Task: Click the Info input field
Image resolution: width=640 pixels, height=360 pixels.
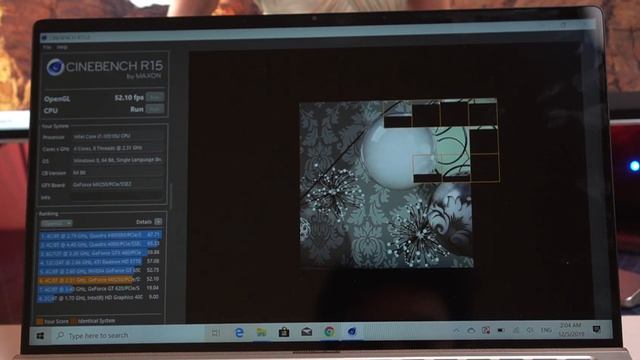Action: pos(118,197)
